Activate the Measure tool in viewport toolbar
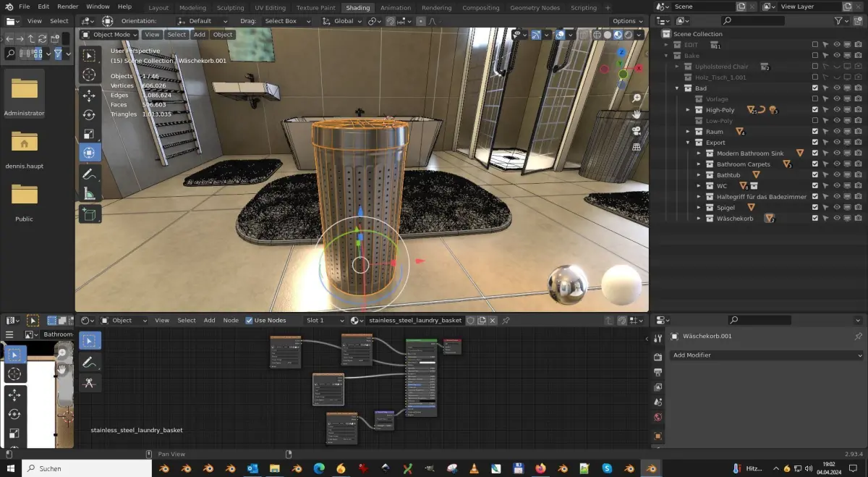The width and height of the screenshot is (868, 477). click(90, 193)
